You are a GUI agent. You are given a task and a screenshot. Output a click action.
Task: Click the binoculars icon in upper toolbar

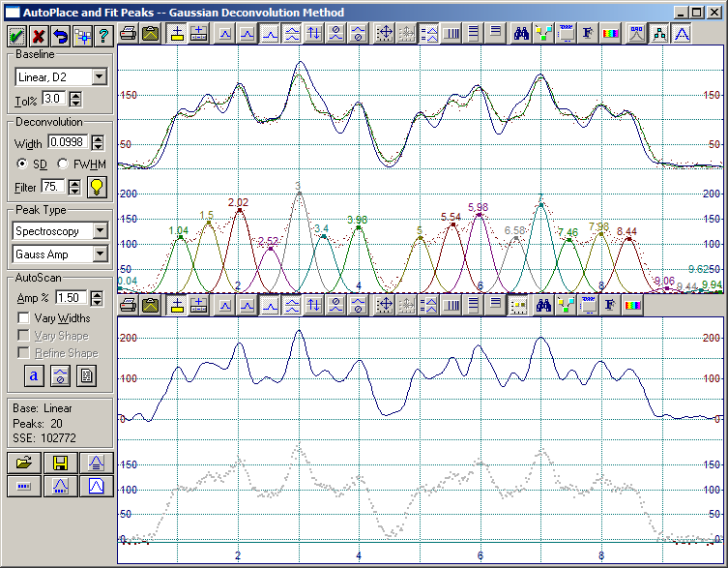pos(521,34)
